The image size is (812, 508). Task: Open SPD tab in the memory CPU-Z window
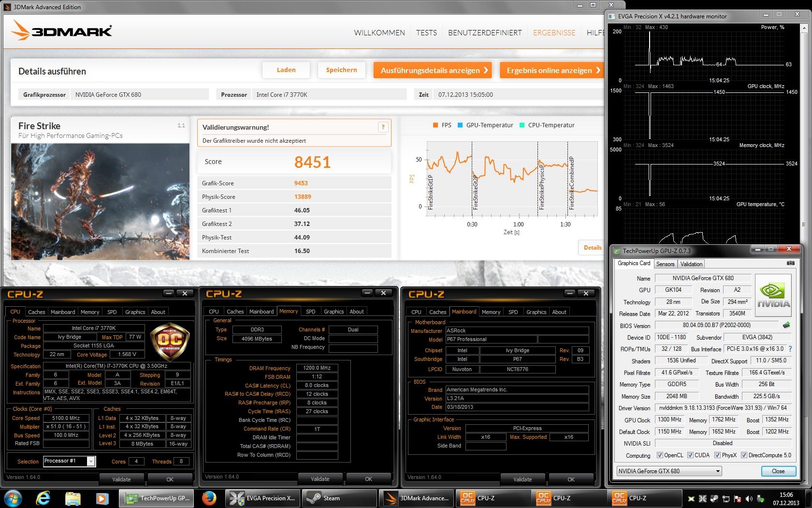[x=311, y=312]
